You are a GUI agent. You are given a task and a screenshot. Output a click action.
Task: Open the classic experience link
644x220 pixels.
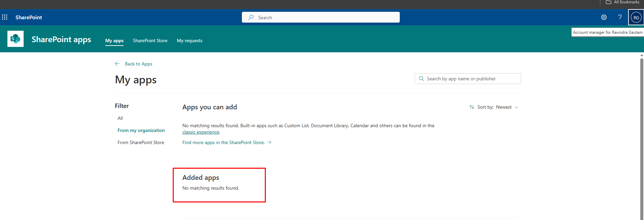point(201,132)
